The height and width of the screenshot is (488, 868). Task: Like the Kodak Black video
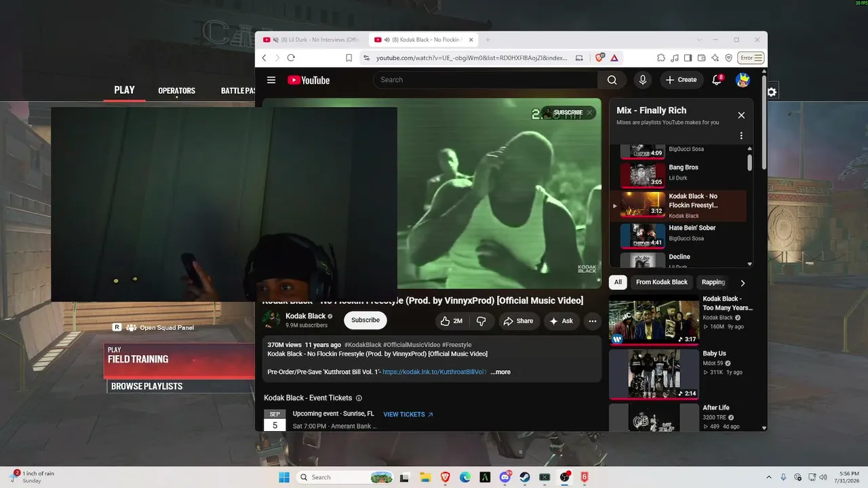coord(452,321)
